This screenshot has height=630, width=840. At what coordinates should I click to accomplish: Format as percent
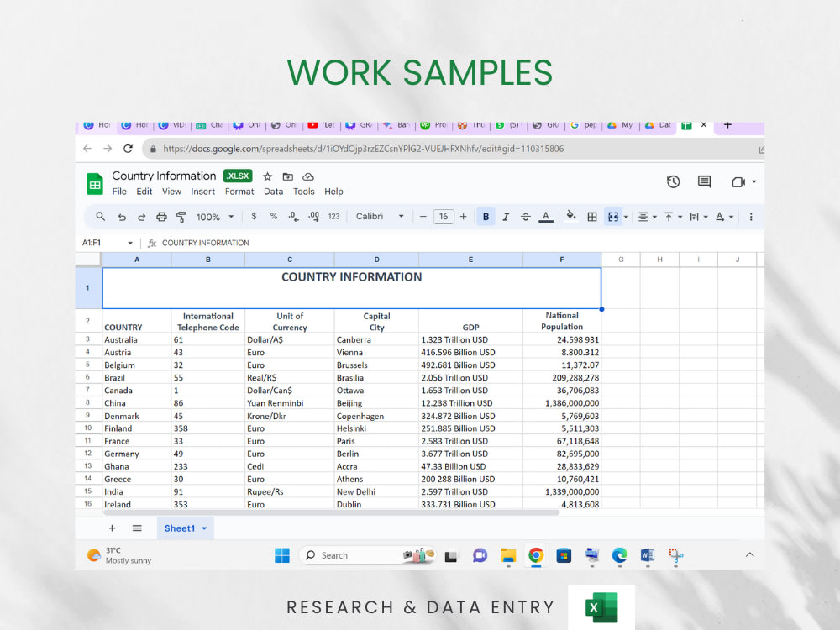pyautogui.click(x=274, y=217)
